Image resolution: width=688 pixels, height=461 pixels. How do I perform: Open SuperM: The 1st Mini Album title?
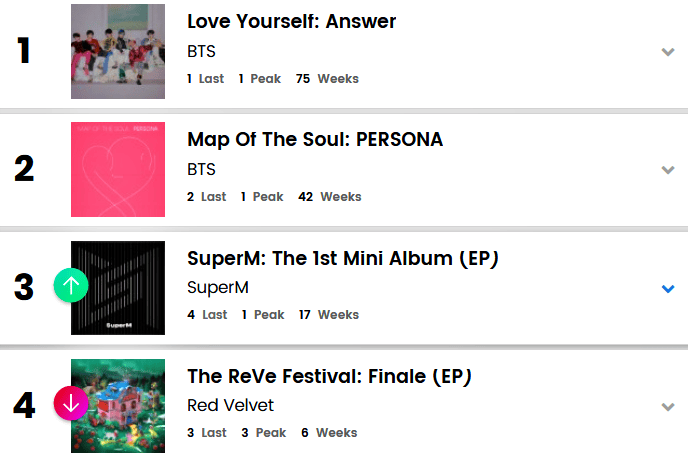pyautogui.click(x=343, y=258)
